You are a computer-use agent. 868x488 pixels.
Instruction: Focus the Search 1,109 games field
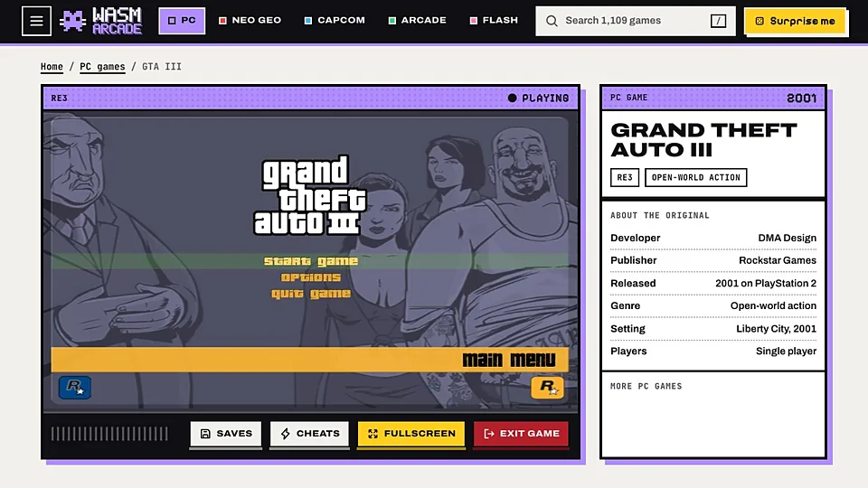point(636,21)
